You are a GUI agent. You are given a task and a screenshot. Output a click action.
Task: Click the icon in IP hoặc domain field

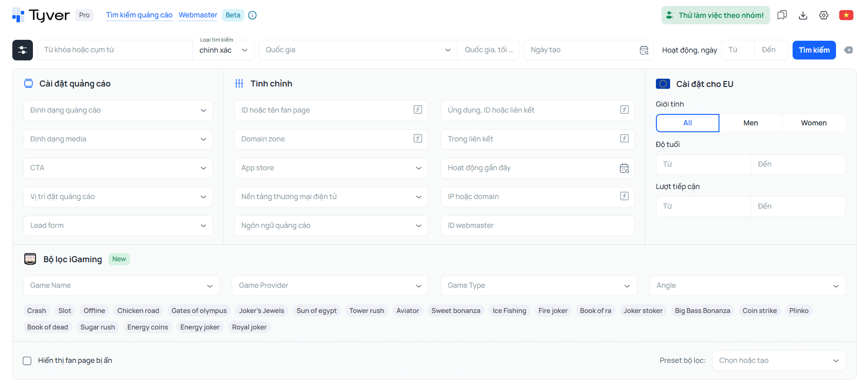coord(624,196)
